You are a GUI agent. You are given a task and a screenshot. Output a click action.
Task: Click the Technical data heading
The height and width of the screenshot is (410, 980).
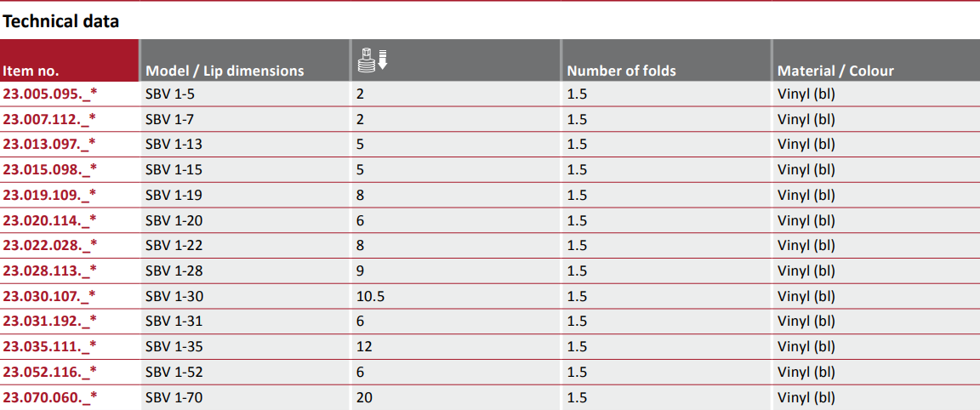pyautogui.click(x=61, y=21)
